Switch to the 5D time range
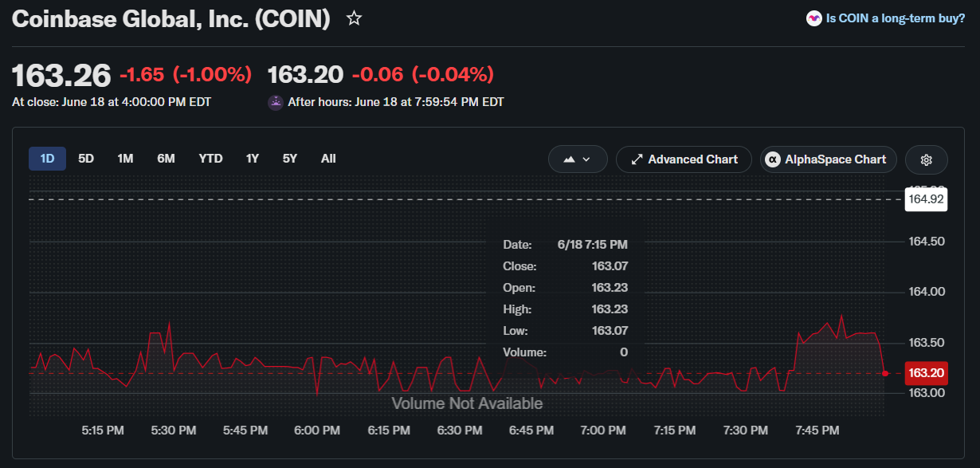Viewport: 980px width, 468px height. pos(86,159)
